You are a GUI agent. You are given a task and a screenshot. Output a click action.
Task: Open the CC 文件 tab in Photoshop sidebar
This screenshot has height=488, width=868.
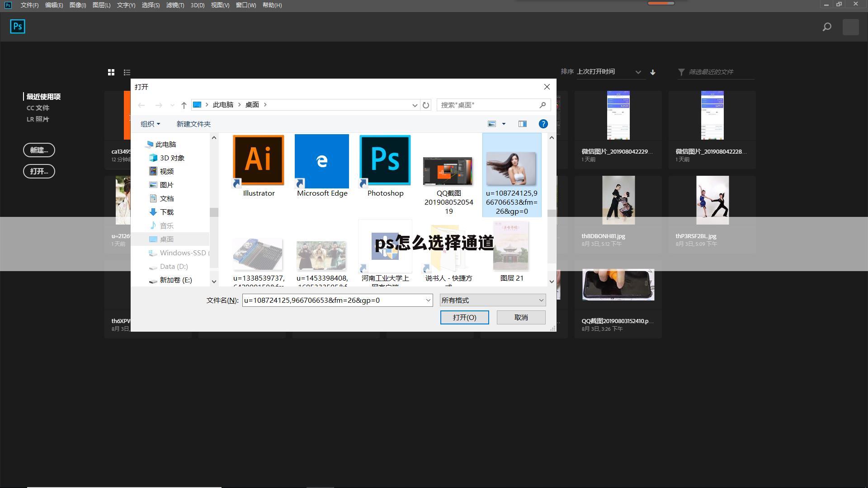(38, 108)
